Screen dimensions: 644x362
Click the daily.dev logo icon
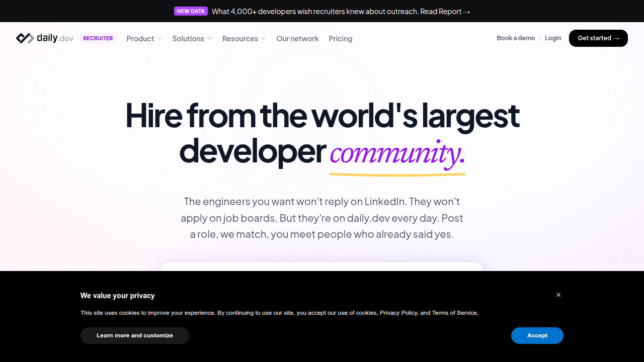pyautogui.click(x=25, y=38)
